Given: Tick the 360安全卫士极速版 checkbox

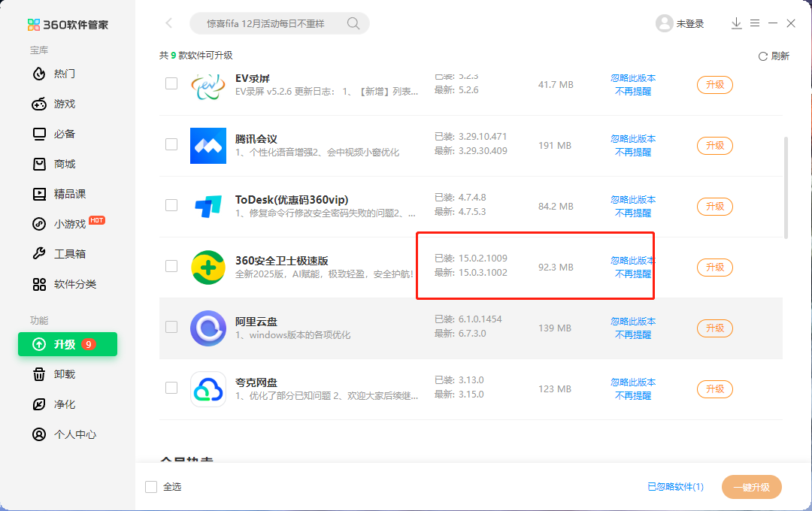Looking at the screenshot, I should [171, 266].
